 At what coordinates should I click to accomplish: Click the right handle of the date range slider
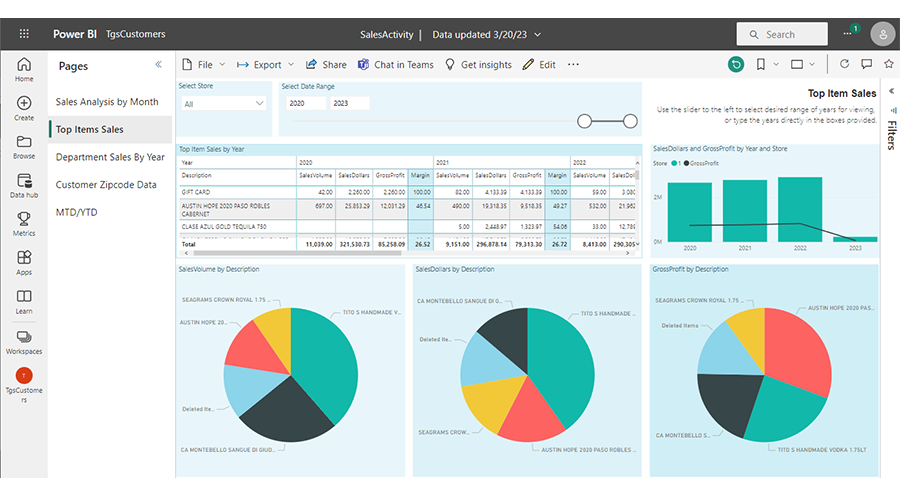pos(630,121)
